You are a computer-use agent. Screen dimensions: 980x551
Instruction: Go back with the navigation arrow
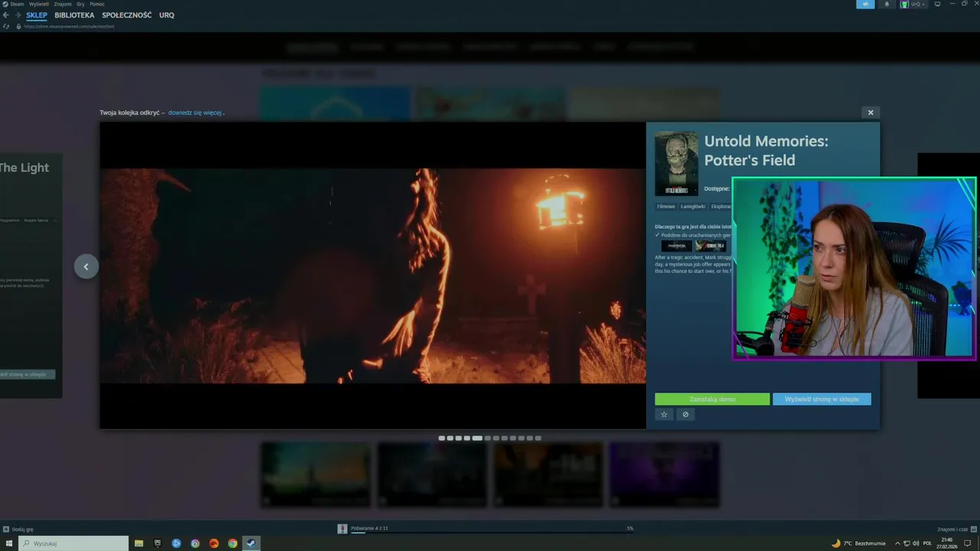click(6, 15)
